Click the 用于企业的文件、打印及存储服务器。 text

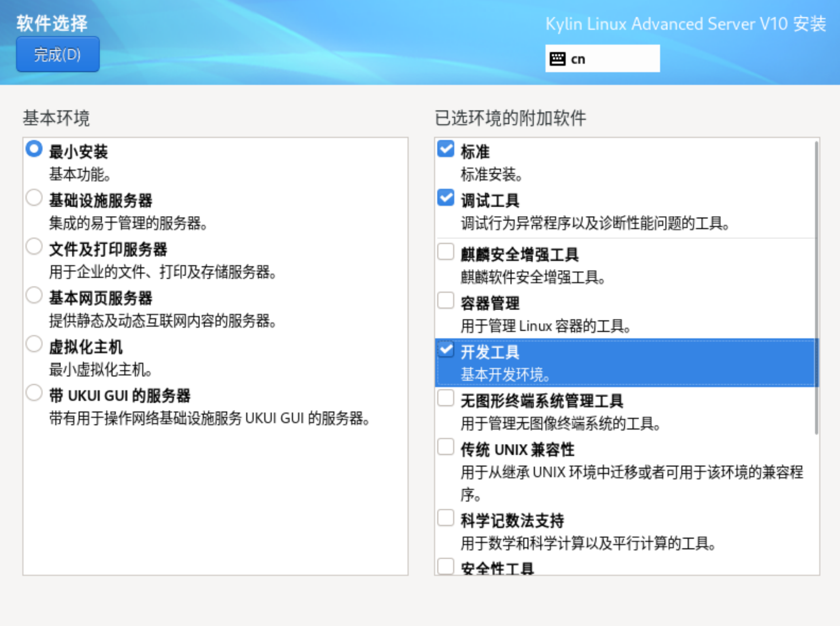click(x=163, y=272)
